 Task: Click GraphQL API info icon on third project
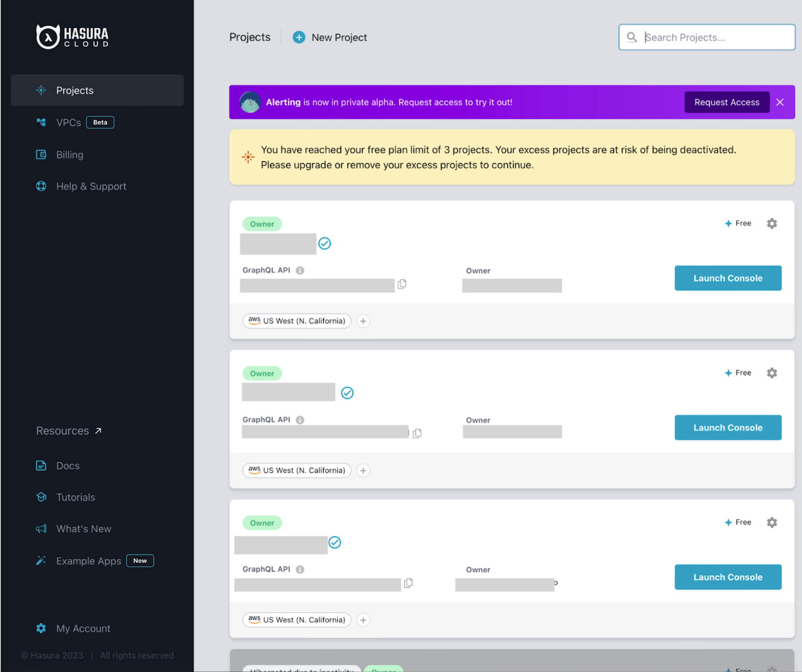point(300,569)
